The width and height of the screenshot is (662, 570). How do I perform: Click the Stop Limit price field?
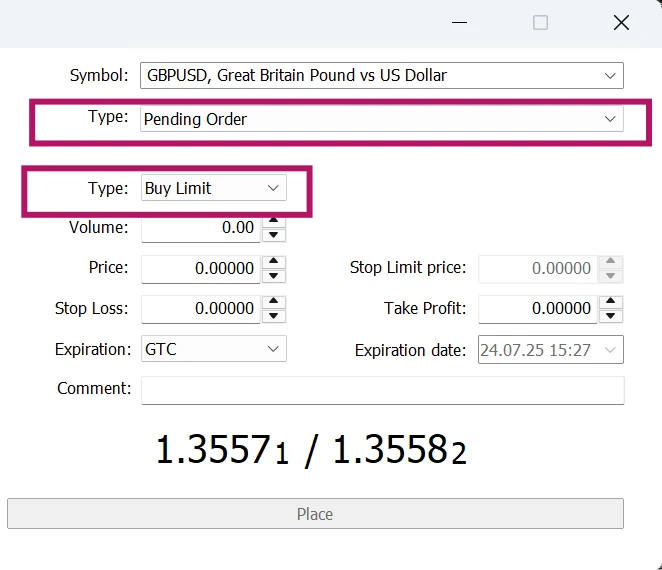pyautogui.click(x=537, y=269)
